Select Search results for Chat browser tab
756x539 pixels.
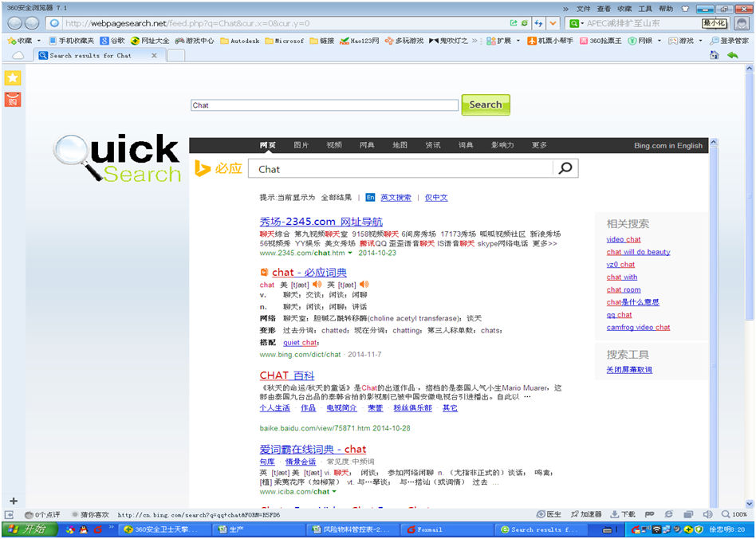(x=98, y=56)
